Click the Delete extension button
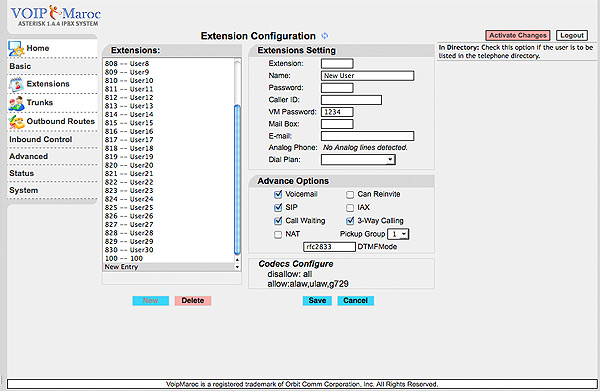This screenshot has width=600, height=391. (x=193, y=301)
